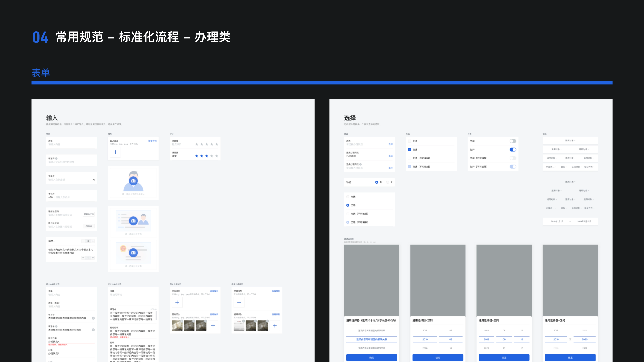644x362 pixels.
Task: Open the 担保方式 dropdown
Action: tap(588, 167)
